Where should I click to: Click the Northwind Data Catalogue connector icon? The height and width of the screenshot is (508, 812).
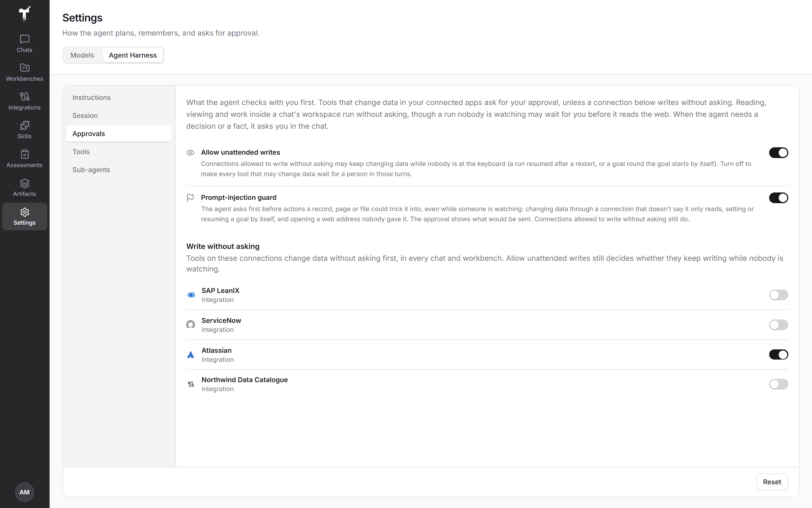click(191, 384)
